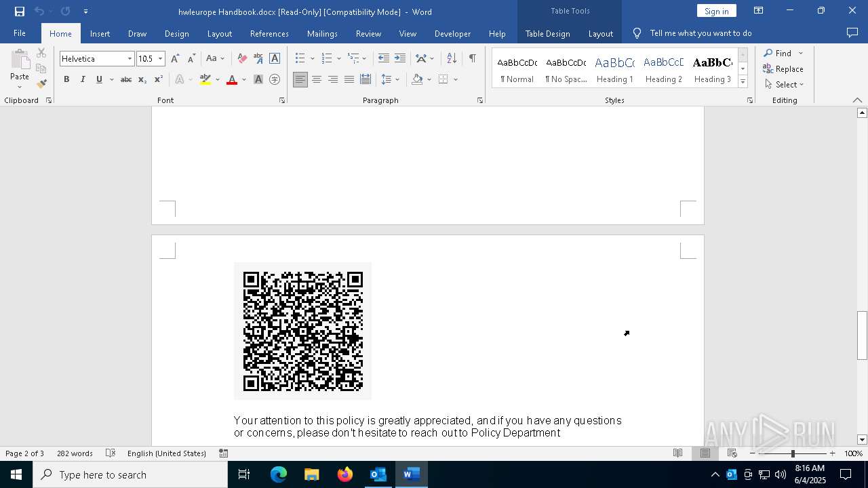Click Tell me what you want to do

tap(701, 33)
